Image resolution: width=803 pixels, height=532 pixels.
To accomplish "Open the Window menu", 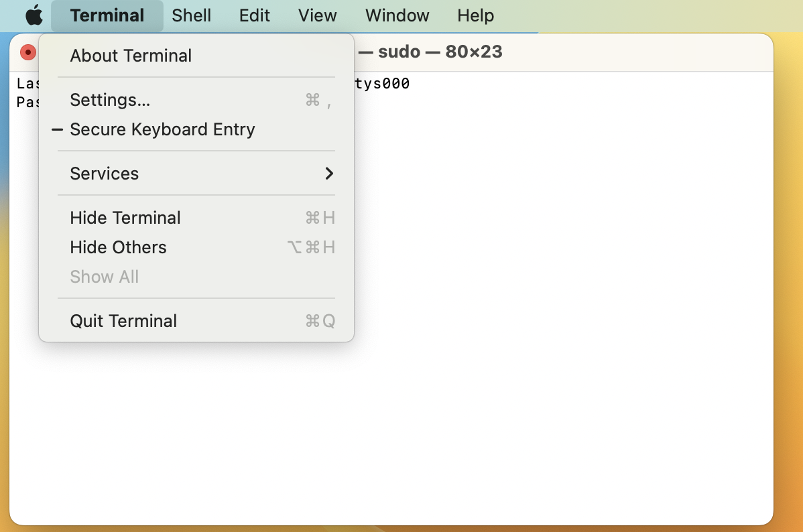I will click(397, 15).
